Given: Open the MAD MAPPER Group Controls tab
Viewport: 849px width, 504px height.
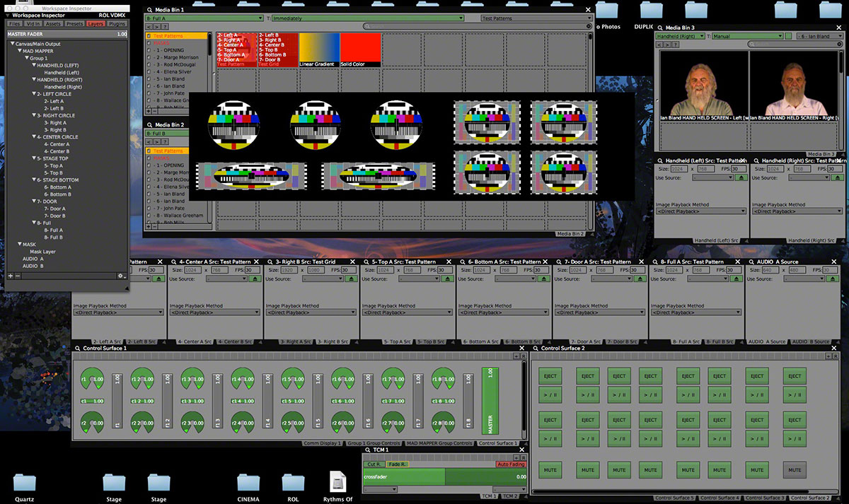Looking at the screenshot, I should 439,443.
